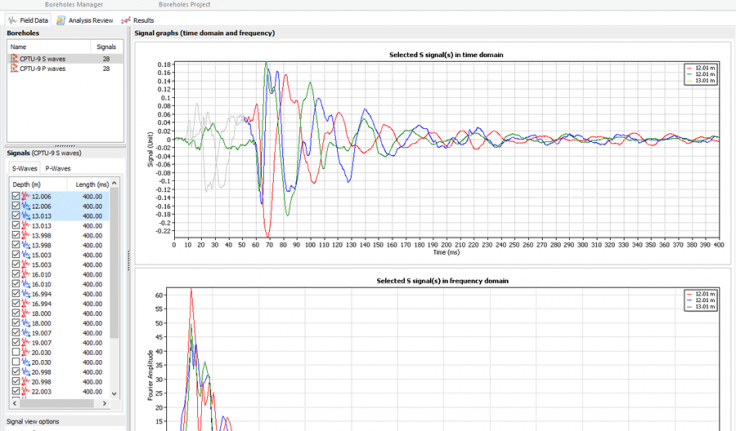The image size is (736, 431).
Task: Click the blue signal icon of highlighted 13.013 row
Action: tap(26, 216)
